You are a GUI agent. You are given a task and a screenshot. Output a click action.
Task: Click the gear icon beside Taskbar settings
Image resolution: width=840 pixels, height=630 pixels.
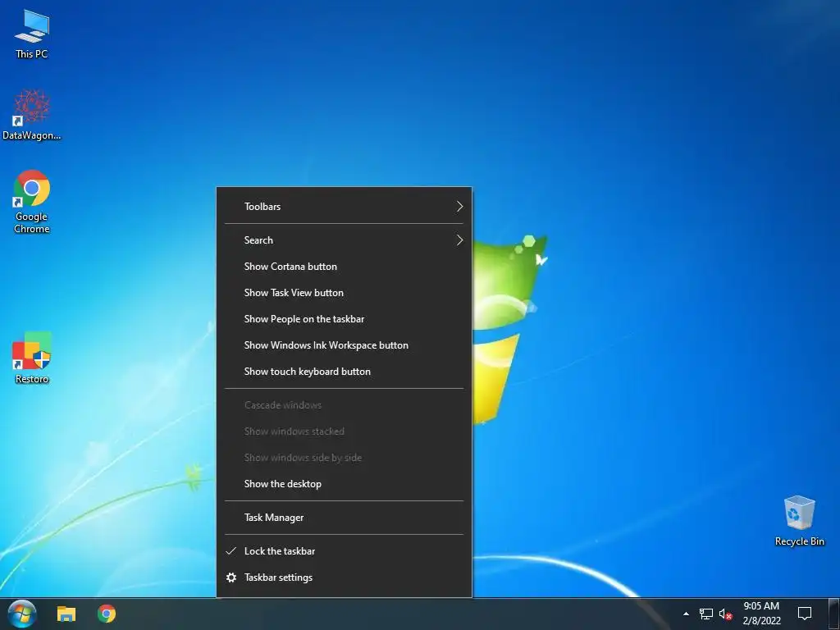[x=231, y=577]
